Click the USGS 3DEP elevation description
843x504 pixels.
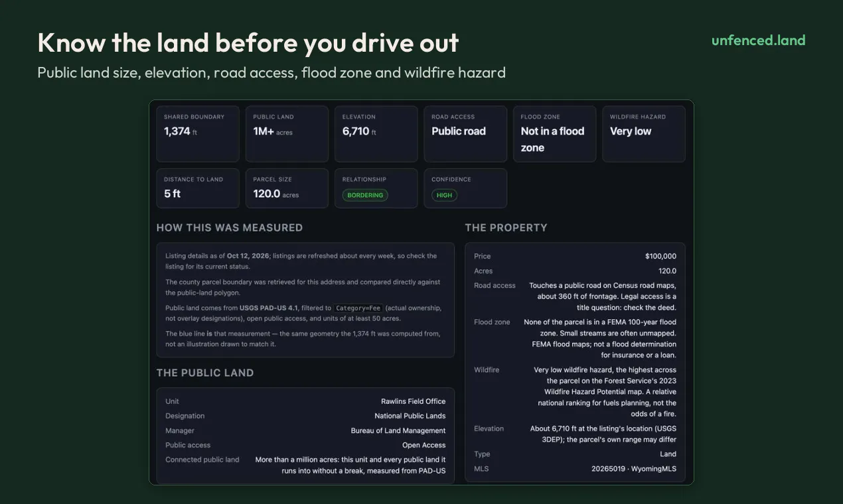[603, 434]
